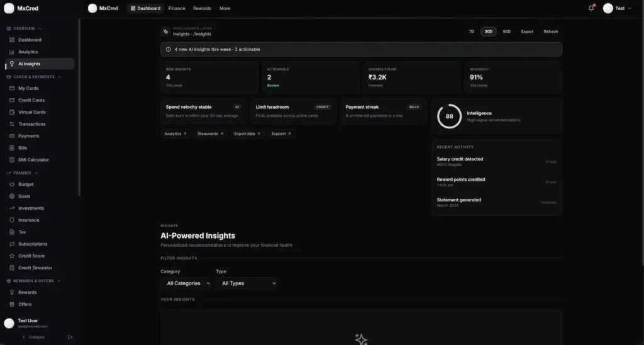Open the All Types dropdown
The image size is (644, 345).
point(247,283)
